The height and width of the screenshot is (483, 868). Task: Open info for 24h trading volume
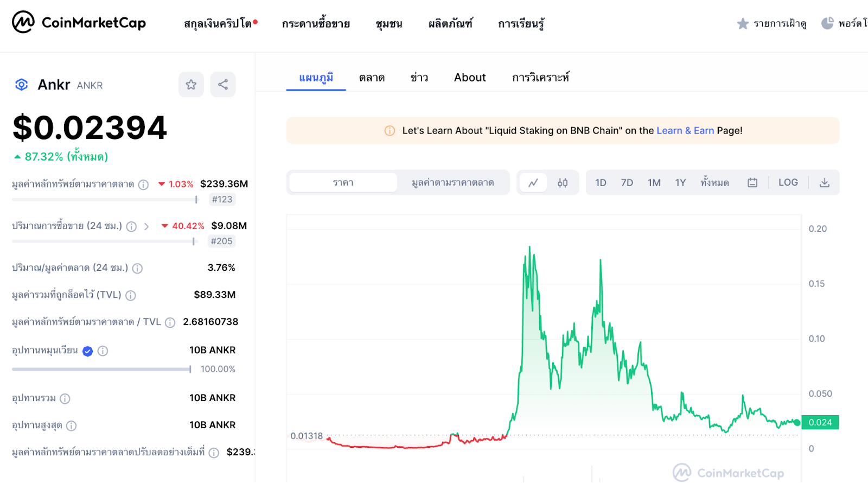(131, 226)
